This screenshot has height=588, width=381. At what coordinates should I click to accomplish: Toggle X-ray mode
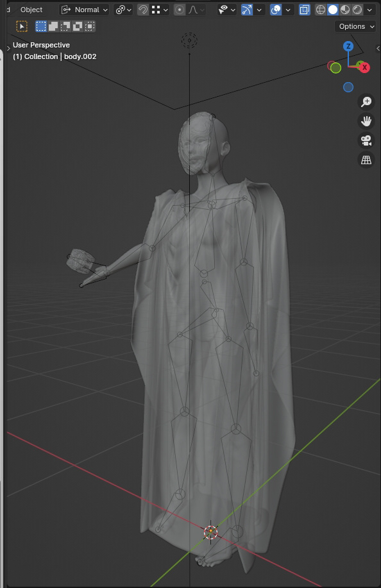click(305, 10)
